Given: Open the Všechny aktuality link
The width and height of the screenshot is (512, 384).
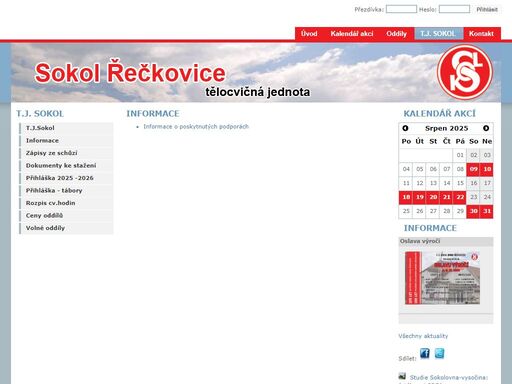Looking at the screenshot, I should pos(423,336).
